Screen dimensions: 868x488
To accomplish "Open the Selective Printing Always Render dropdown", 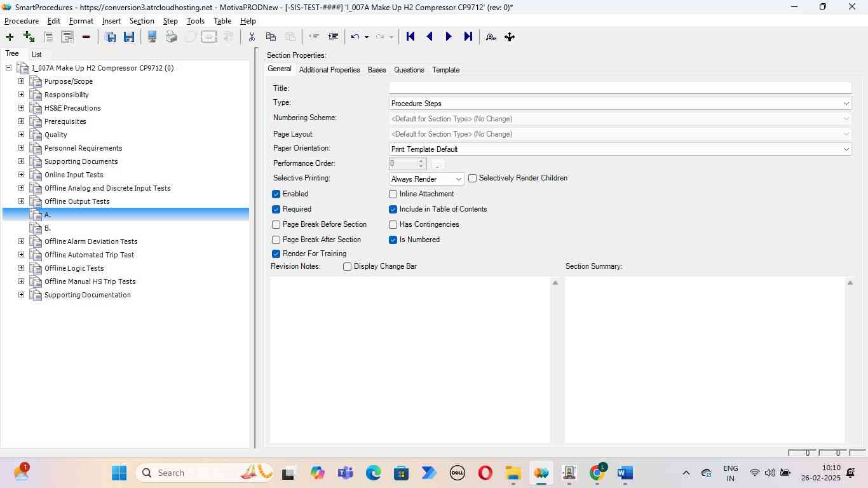I will click(426, 179).
